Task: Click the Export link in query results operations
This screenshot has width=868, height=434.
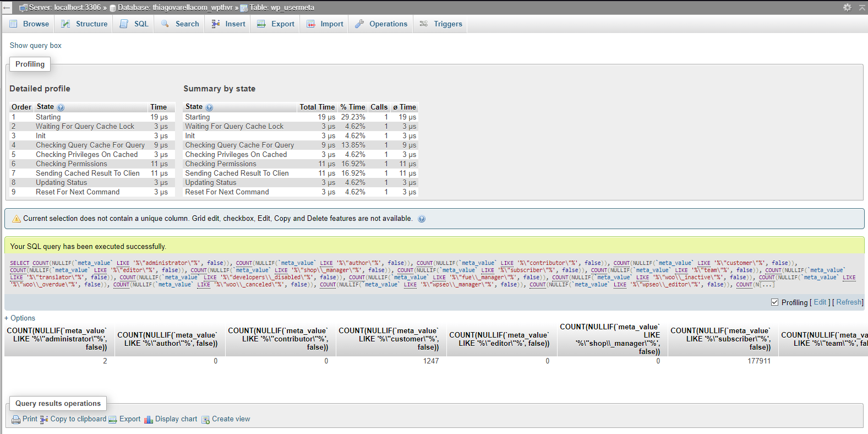Action: [130, 419]
